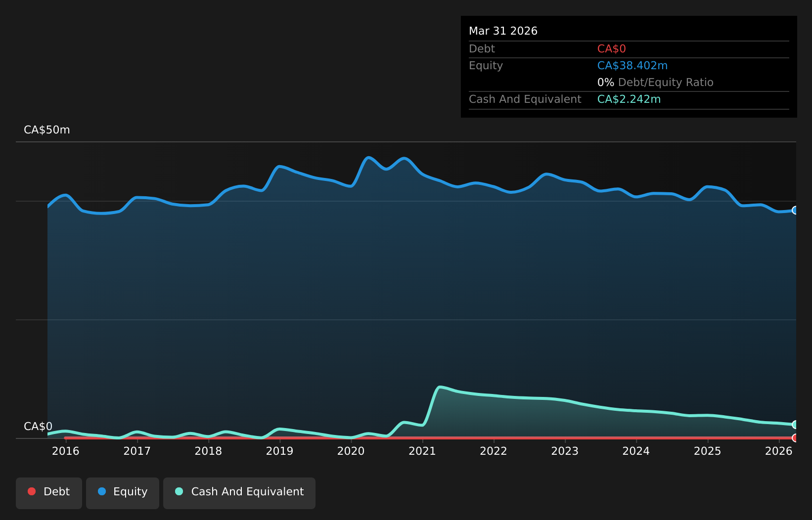The height and width of the screenshot is (520, 812).
Task: Click the teal Cash legend dot
Action: click(x=179, y=491)
